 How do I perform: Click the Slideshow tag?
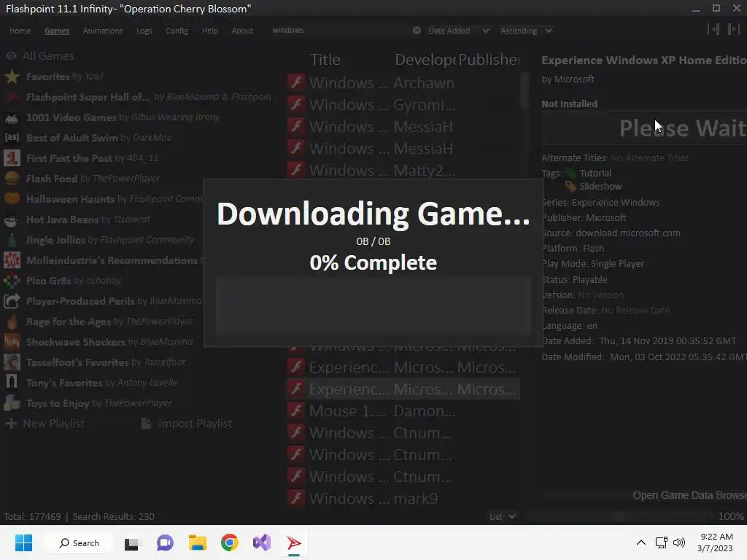click(x=600, y=186)
